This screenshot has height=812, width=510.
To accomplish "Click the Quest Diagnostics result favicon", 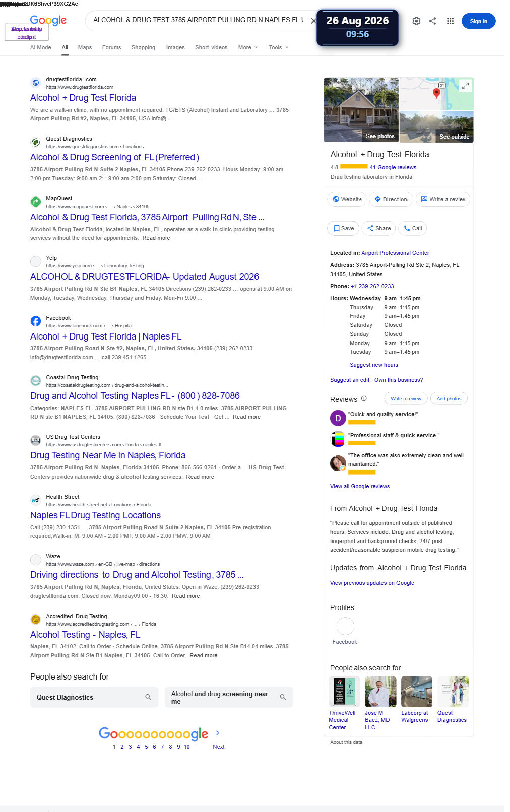I will (36, 142).
